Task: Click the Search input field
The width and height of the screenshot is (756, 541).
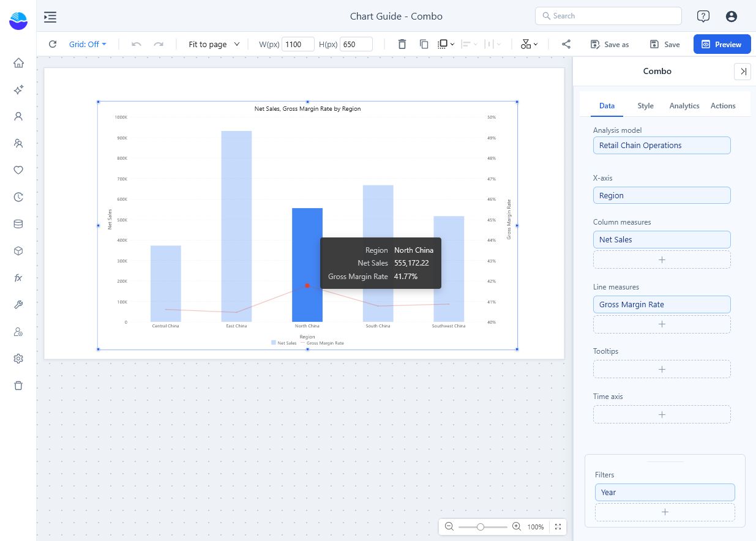Action: pyautogui.click(x=608, y=16)
